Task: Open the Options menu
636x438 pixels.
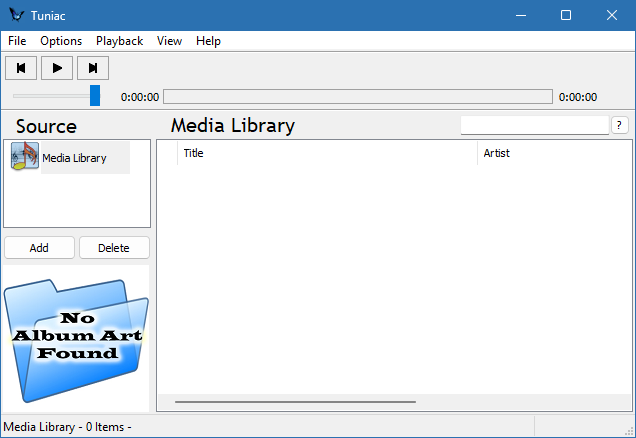Action: coord(61,41)
